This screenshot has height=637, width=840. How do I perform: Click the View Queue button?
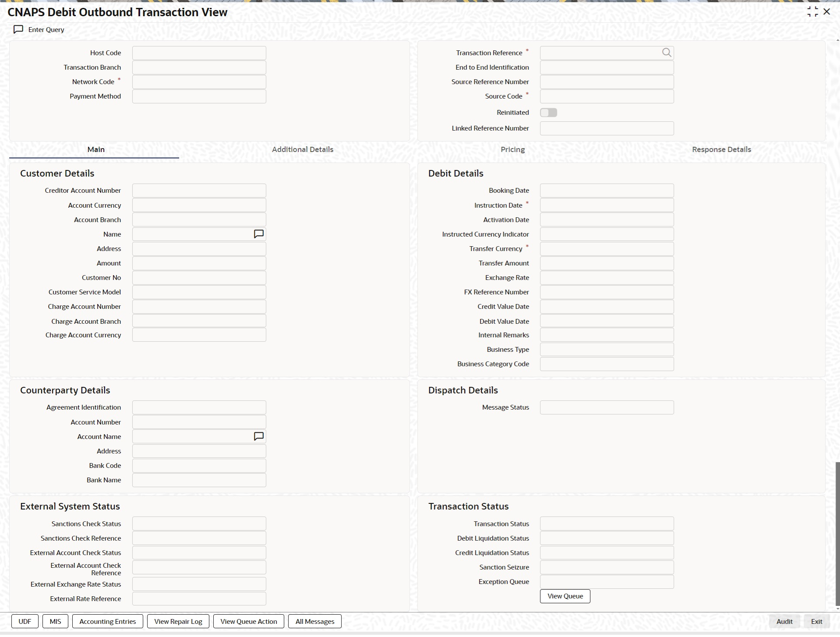565,596
